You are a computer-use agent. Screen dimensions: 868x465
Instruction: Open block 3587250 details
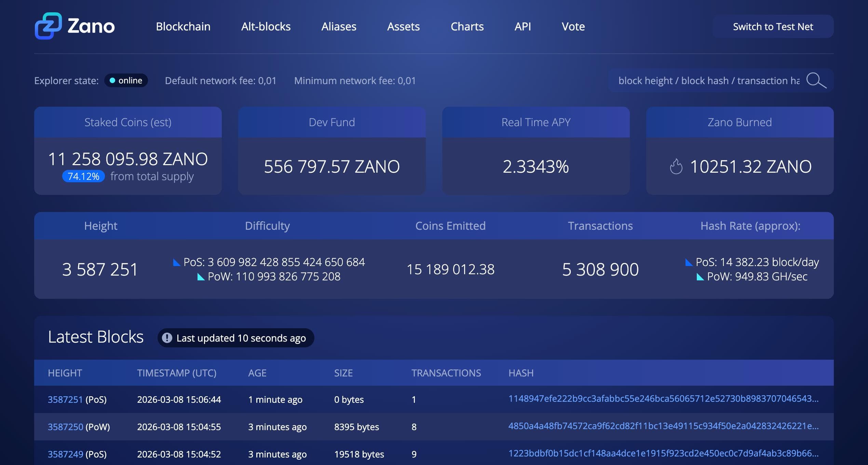65,427
